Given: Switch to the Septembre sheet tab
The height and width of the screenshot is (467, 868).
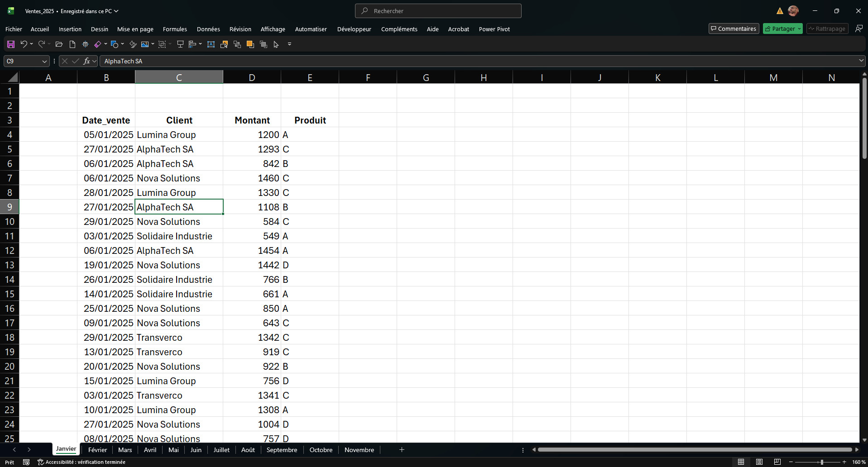Looking at the screenshot, I should coord(282,450).
